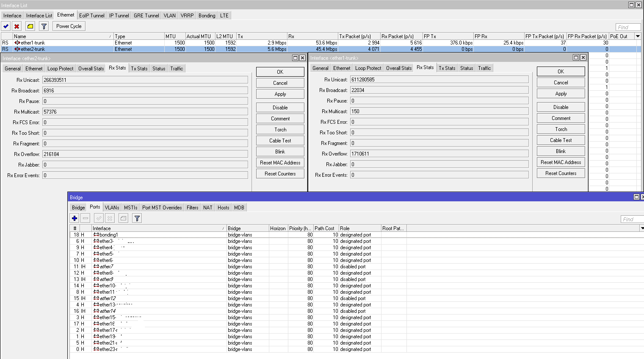The width and height of the screenshot is (644, 359).
Task: Restore the ether2-trunk dialog window size icon
Action: [x=296, y=58]
